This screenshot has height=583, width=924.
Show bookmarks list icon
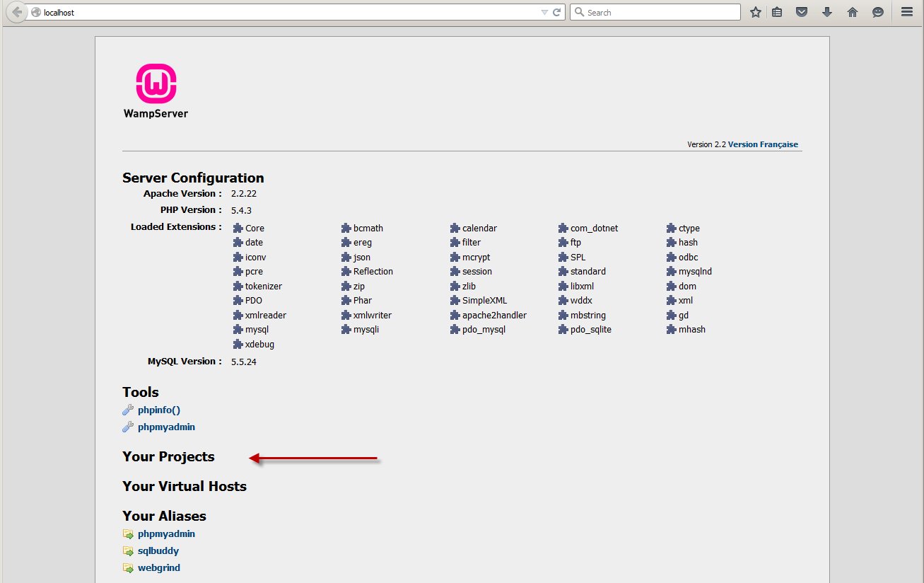coord(777,12)
